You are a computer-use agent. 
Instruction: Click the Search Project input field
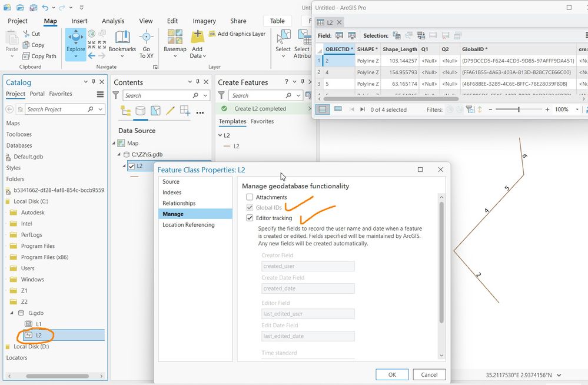(x=57, y=109)
